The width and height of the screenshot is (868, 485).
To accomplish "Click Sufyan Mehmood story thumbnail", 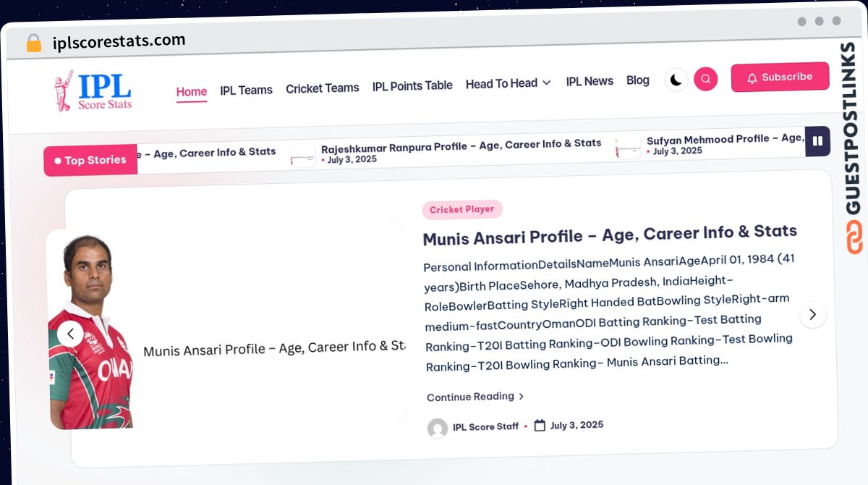I will tap(628, 148).
